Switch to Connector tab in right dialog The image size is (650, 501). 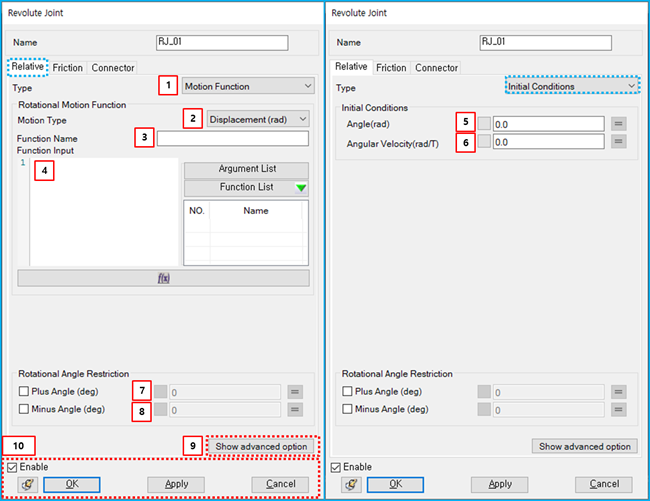point(437,68)
